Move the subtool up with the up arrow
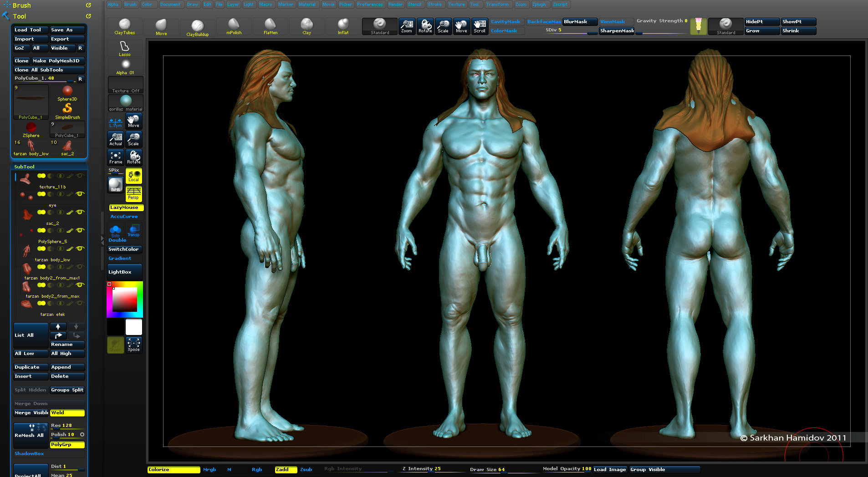 click(x=58, y=326)
